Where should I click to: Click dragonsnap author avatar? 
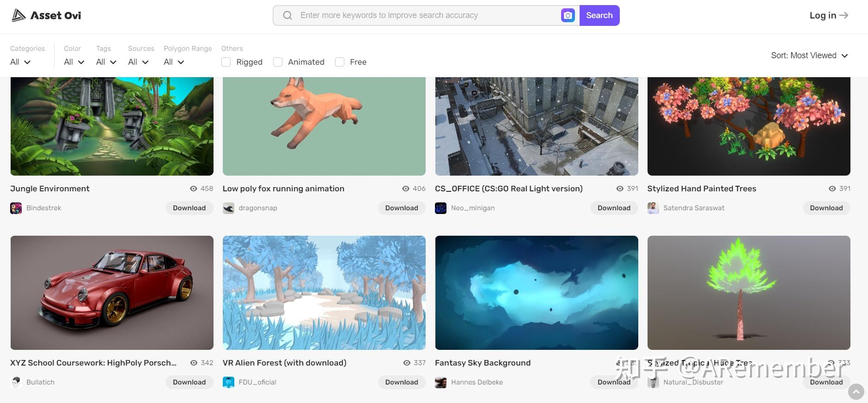[228, 208]
